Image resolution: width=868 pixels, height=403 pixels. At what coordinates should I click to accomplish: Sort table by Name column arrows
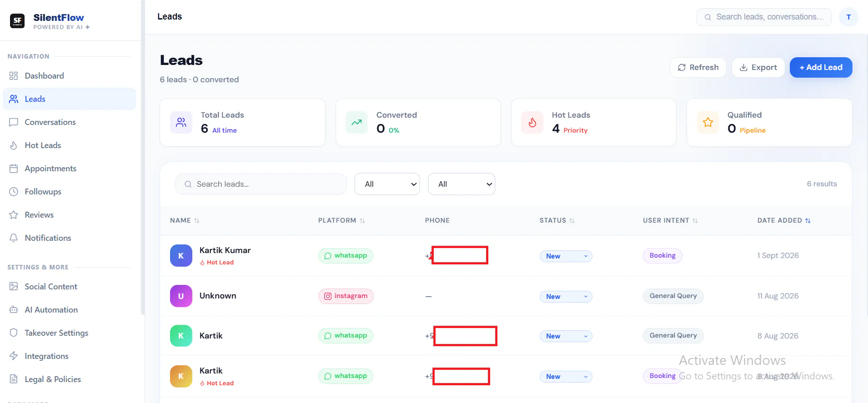tap(197, 221)
